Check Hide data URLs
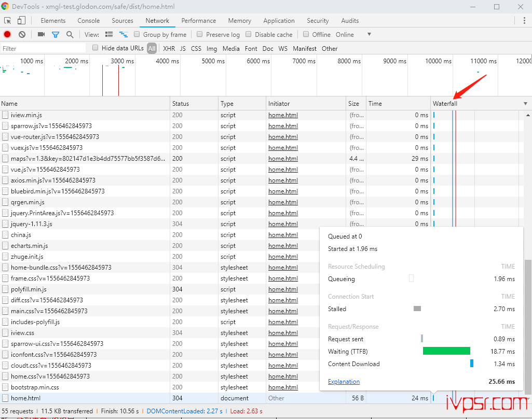The height and width of the screenshot is (419, 532). 96,48
